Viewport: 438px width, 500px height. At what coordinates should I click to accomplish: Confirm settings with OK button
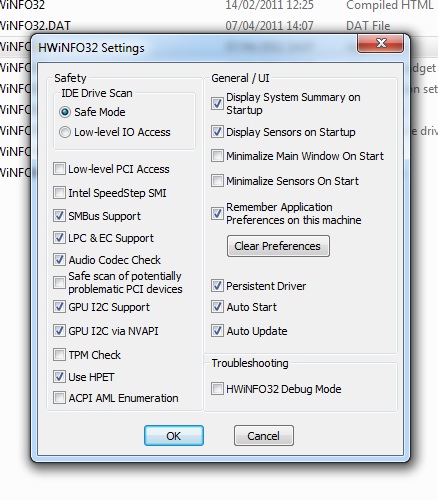[174, 436]
